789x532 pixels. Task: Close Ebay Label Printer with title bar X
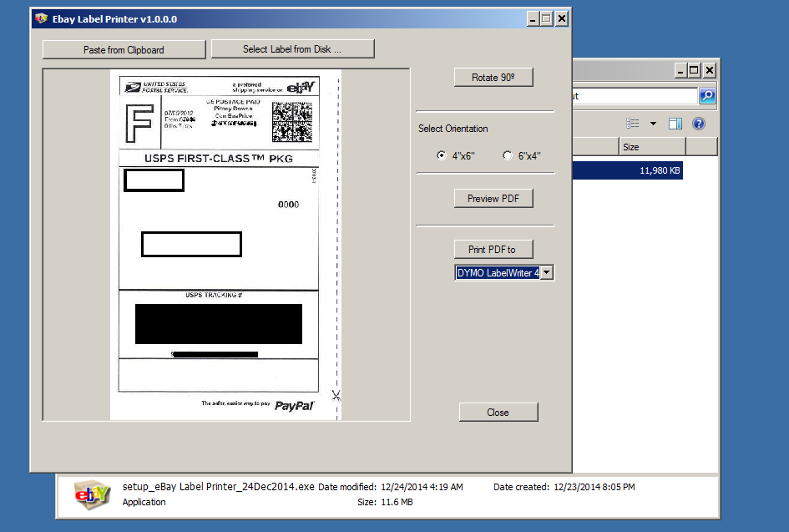[562, 19]
